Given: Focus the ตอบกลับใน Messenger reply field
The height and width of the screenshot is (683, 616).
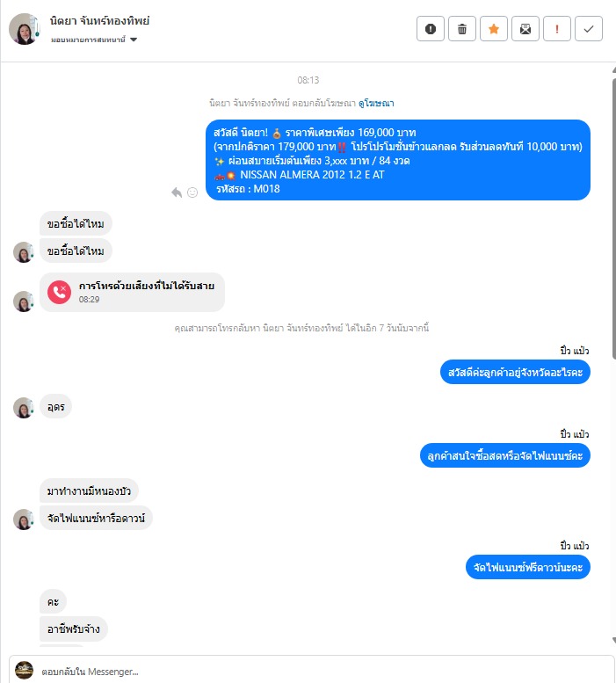Looking at the screenshot, I should [x=311, y=672].
